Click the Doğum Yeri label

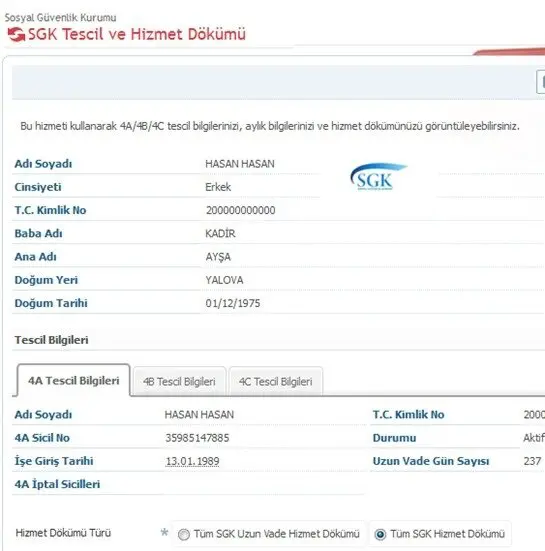(x=46, y=280)
